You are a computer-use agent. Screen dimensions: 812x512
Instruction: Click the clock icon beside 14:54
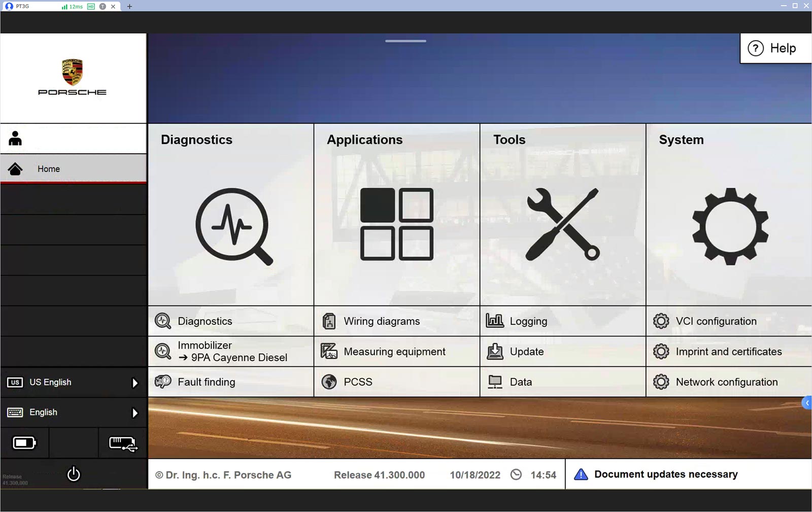(x=516, y=474)
